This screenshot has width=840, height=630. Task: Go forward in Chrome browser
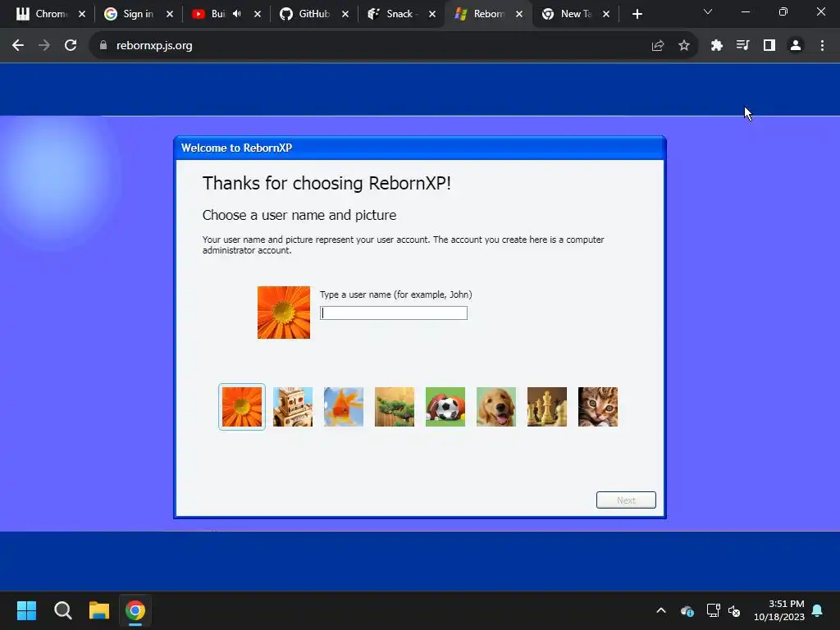click(44, 46)
